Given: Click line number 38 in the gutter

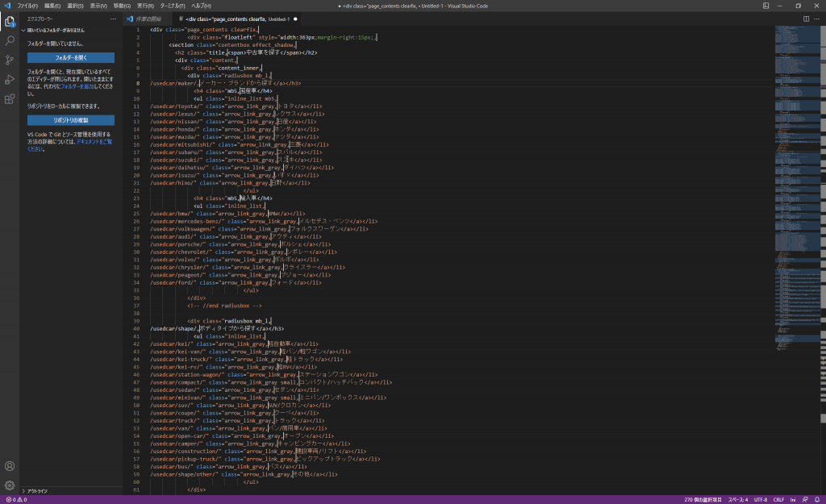Looking at the screenshot, I should (137, 314).
